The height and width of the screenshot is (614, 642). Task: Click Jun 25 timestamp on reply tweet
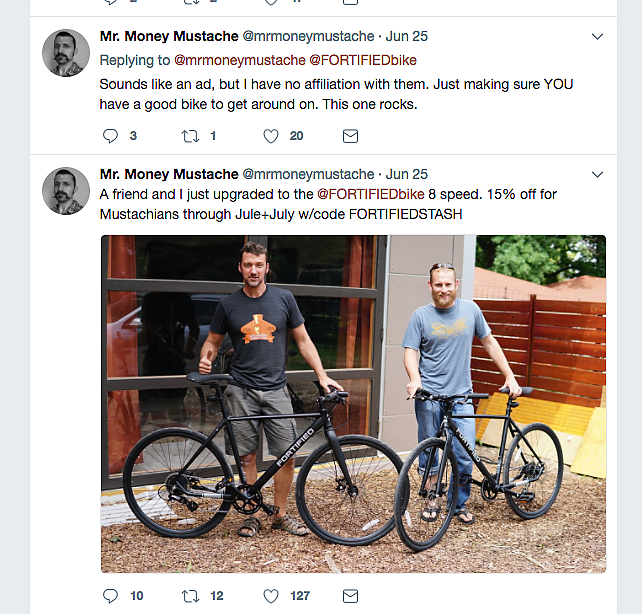(x=406, y=36)
